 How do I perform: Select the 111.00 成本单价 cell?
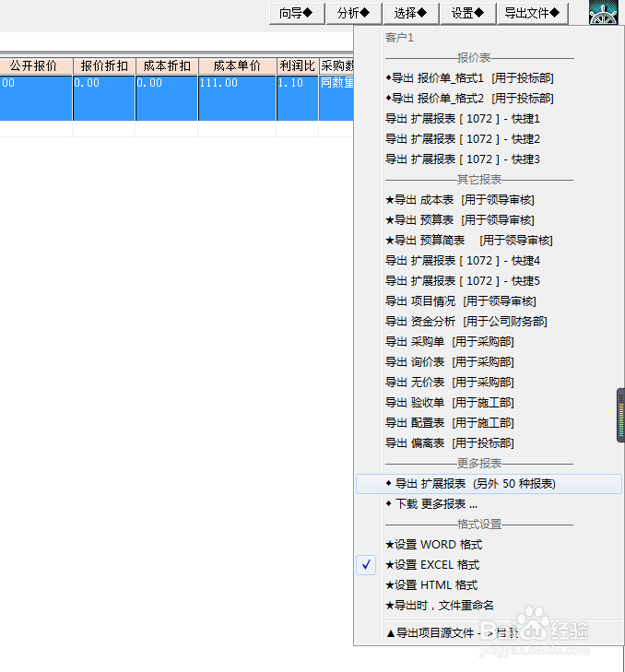click(237, 98)
